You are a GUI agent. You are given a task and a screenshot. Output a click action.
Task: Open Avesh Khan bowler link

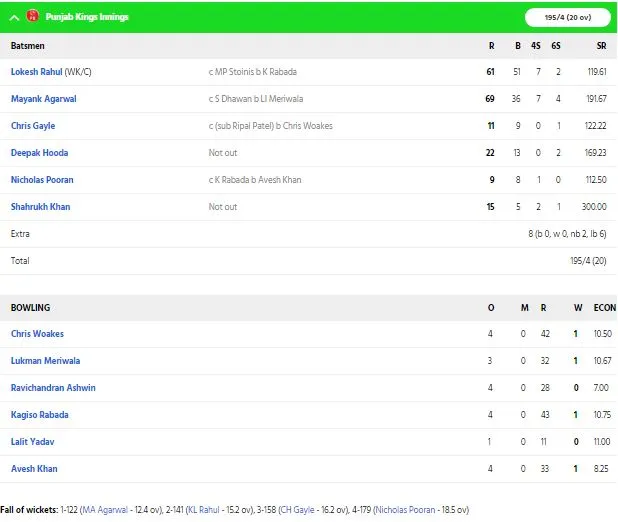pos(34,469)
